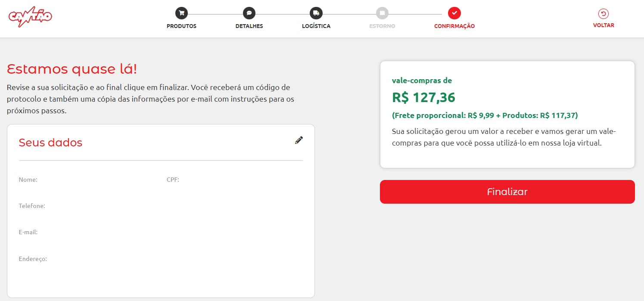
Task: Submit the request with Finalizar button
Action: 507,192
